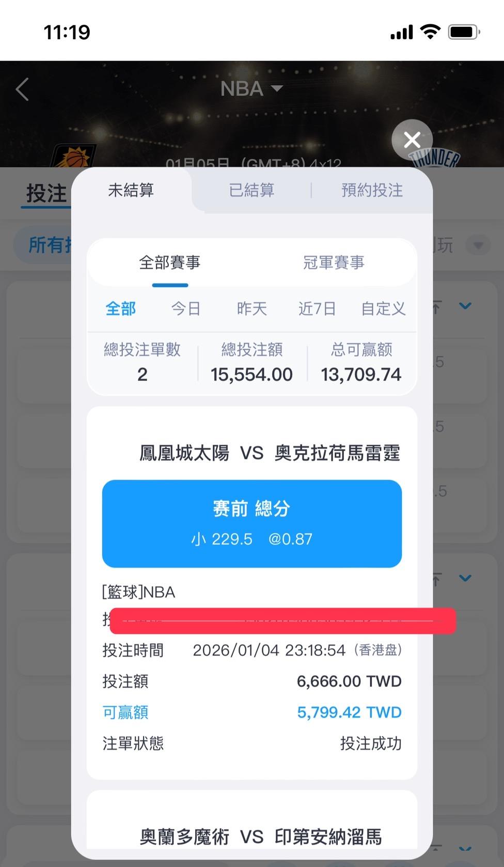Switch to the 已結算 tab
The width and height of the screenshot is (504, 867).
251,190
